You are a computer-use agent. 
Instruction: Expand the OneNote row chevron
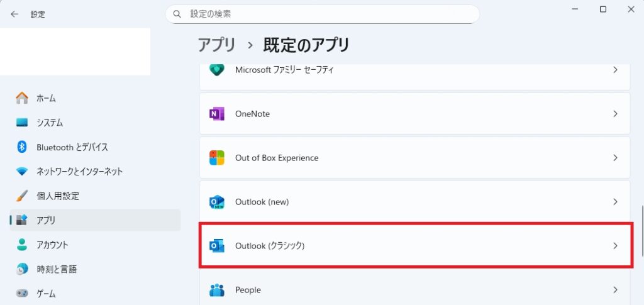(615, 114)
